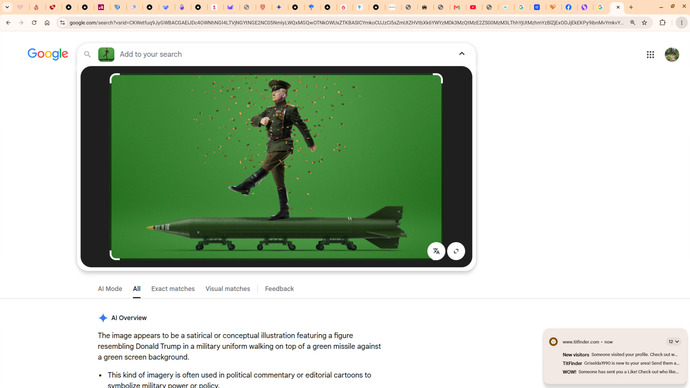Switch to the Gmail tab
This screenshot has width=690, height=388.
pos(457,7)
